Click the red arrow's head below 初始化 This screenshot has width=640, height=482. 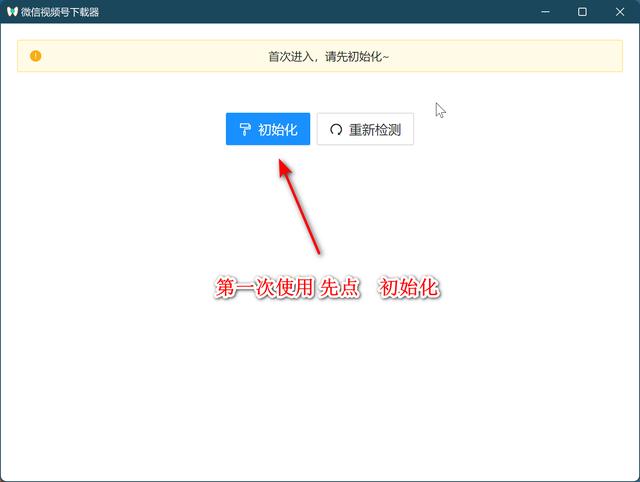click(285, 166)
